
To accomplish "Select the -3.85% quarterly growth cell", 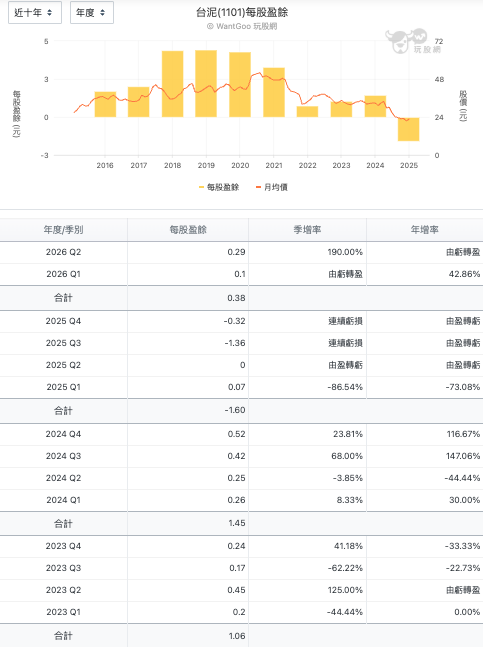I will [x=348, y=478].
